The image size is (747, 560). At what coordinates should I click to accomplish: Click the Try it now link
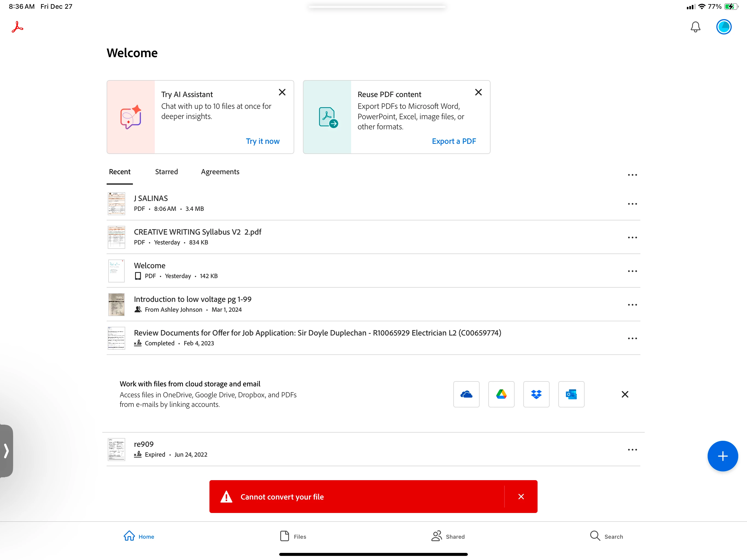click(262, 141)
